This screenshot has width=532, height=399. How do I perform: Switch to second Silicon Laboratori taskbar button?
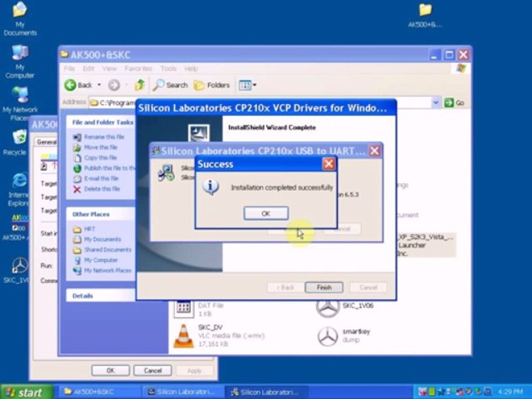click(267, 392)
